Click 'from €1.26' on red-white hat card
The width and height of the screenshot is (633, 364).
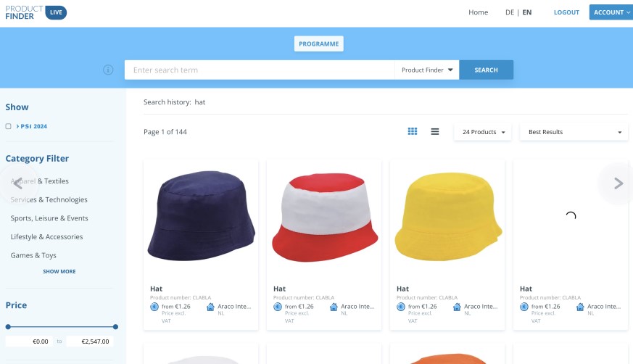click(299, 307)
